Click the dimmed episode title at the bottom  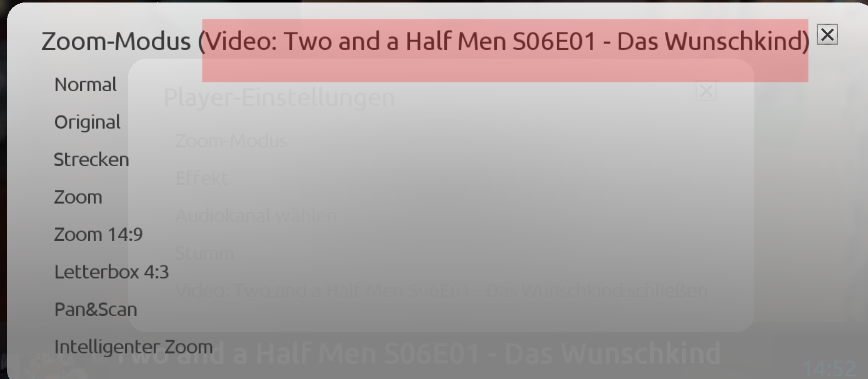point(419,353)
